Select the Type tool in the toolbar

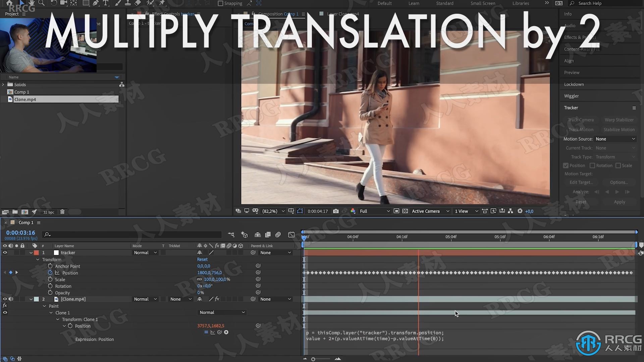click(106, 3)
